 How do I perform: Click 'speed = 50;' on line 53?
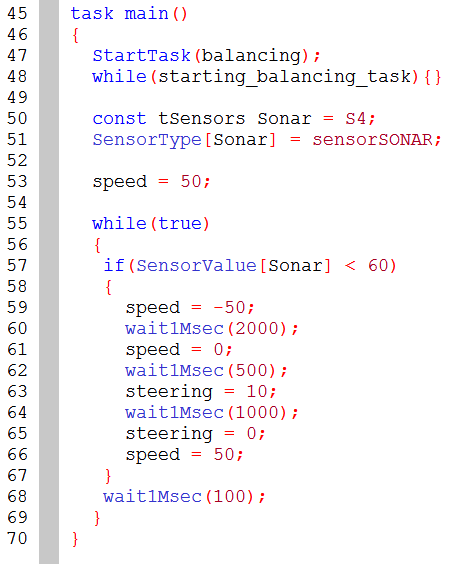click(151, 182)
